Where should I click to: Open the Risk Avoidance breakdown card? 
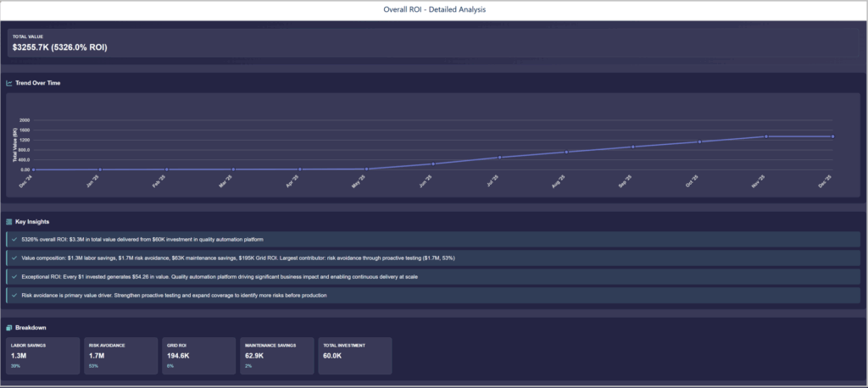[x=120, y=356]
